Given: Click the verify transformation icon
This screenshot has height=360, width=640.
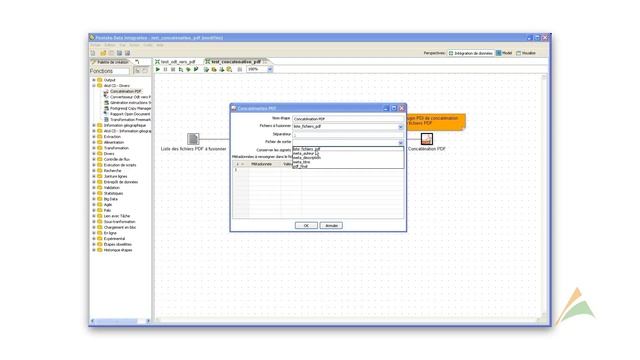Looking at the screenshot, I should (x=206, y=69).
